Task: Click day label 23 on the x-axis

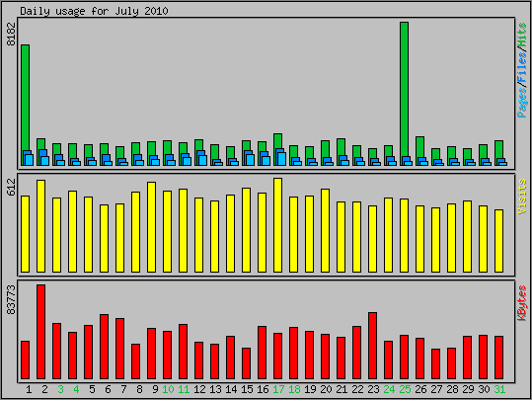Action: coord(373,389)
